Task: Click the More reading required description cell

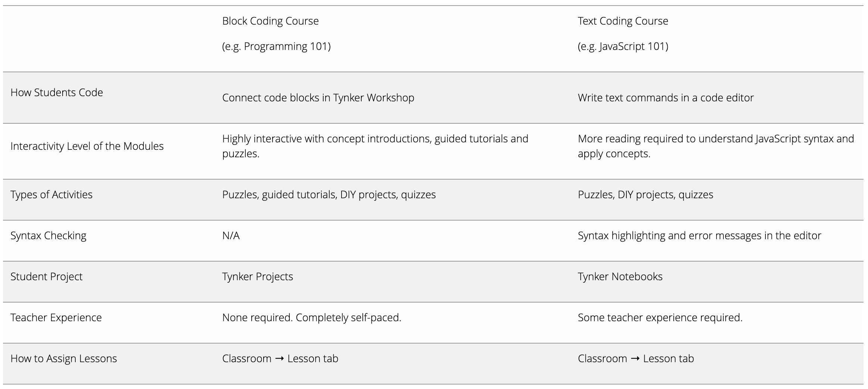Action: coord(716,146)
